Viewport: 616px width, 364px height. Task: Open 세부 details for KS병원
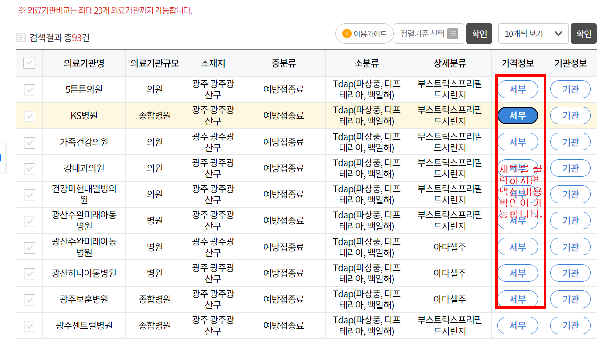pos(517,115)
